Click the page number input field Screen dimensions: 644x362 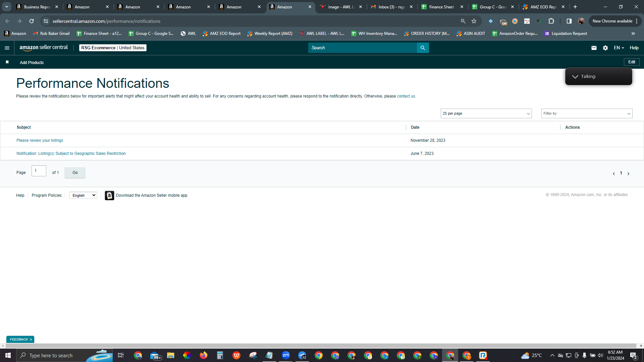click(39, 171)
